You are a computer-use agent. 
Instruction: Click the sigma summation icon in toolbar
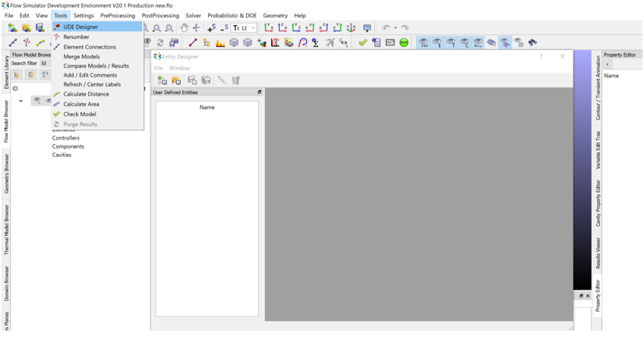[316, 43]
